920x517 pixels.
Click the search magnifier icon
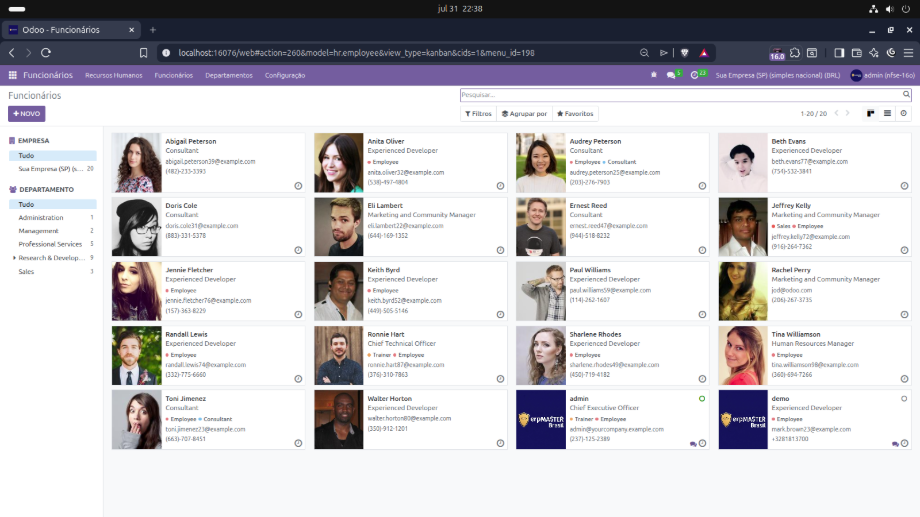906,94
